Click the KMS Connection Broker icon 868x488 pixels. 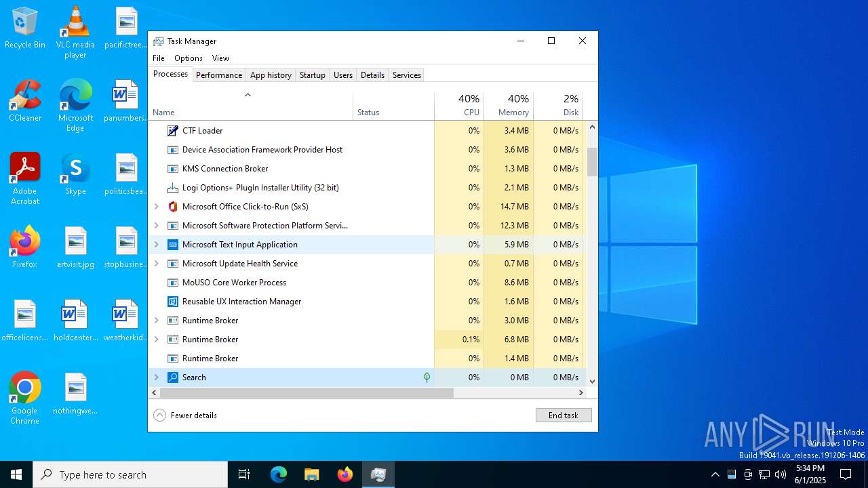(173, 169)
